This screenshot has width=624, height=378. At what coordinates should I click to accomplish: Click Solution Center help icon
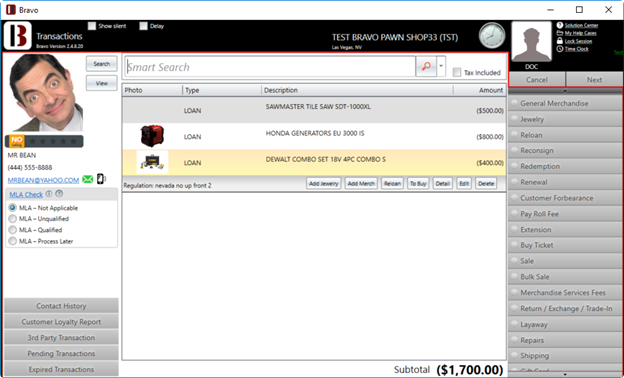tap(560, 25)
